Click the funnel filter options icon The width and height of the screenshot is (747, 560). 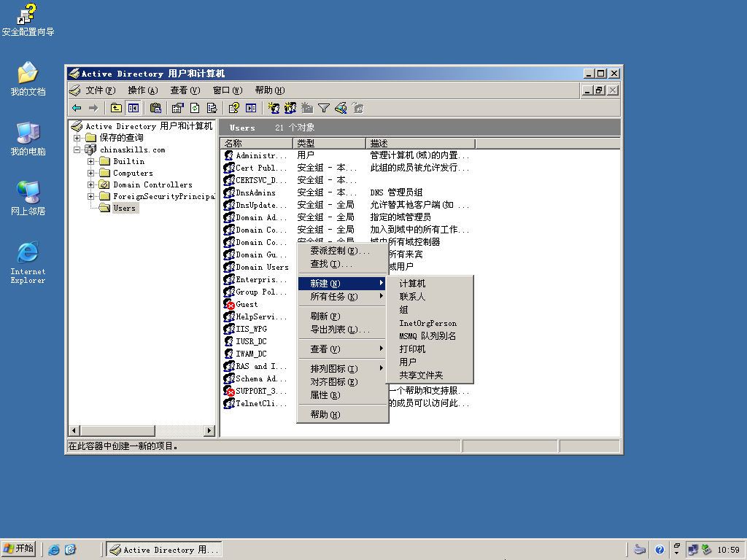point(324,108)
